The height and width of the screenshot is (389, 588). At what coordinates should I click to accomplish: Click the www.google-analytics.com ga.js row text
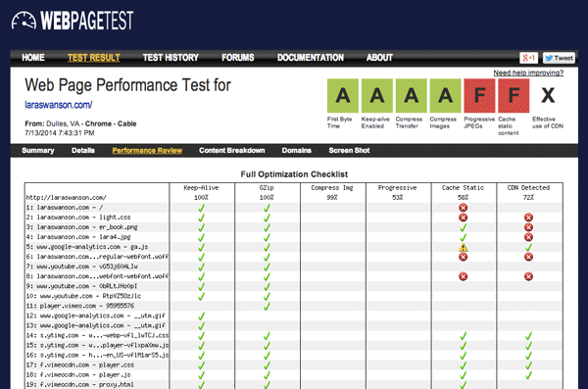click(x=87, y=247)
